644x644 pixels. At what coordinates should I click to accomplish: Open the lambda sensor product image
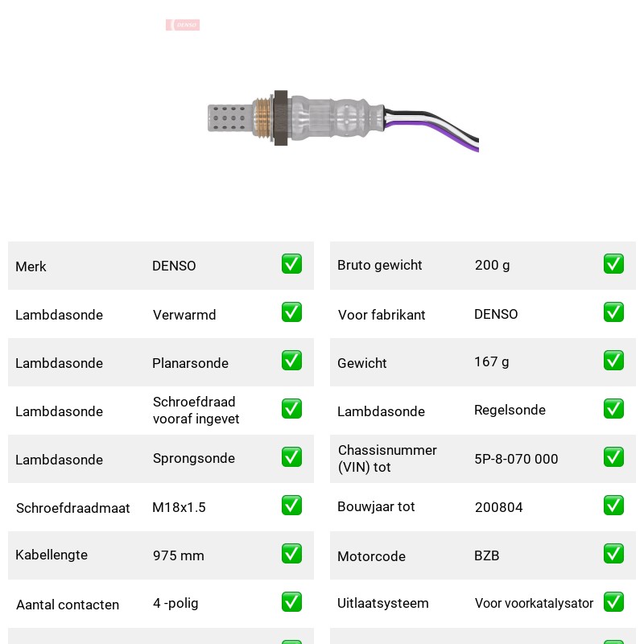coord(343,121)
